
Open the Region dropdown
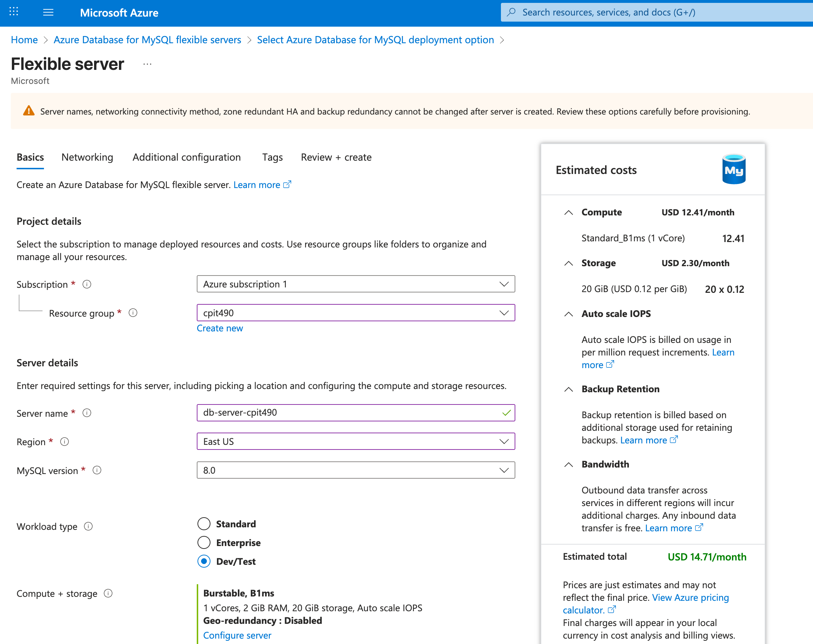point(355,441)
